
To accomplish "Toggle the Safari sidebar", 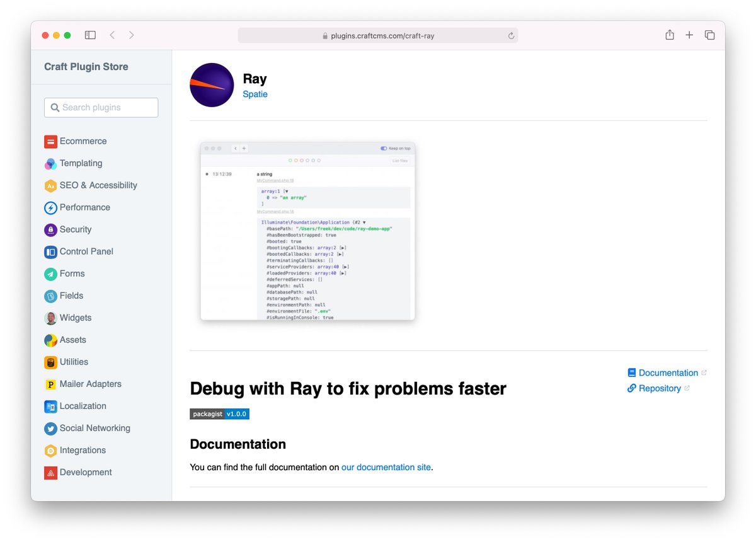I will click(90, 35).
